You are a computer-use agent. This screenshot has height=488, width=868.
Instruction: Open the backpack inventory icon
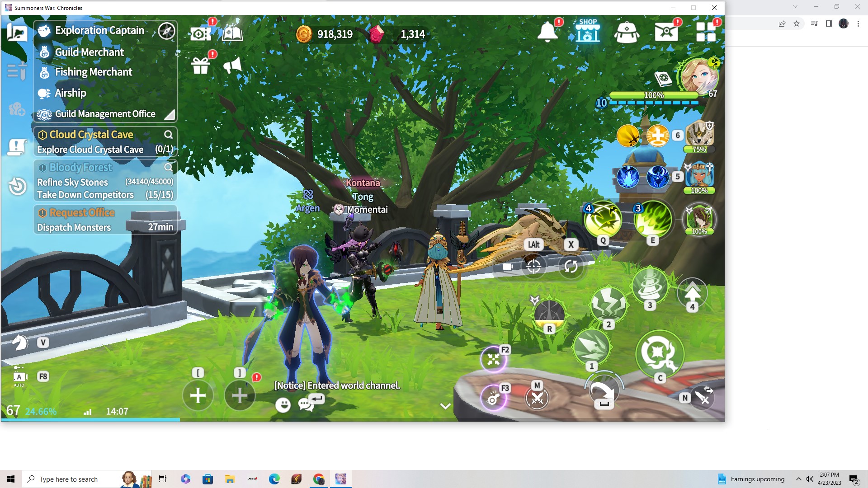tap(627, 32)
